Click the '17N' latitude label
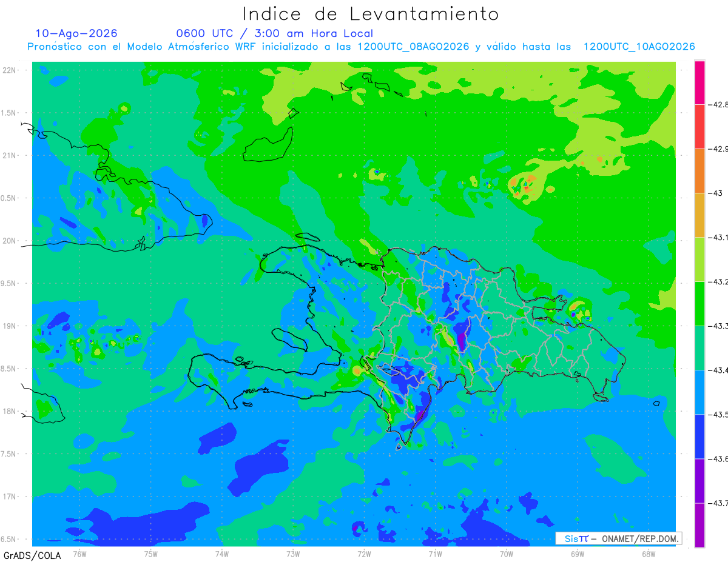 [10, 497]
